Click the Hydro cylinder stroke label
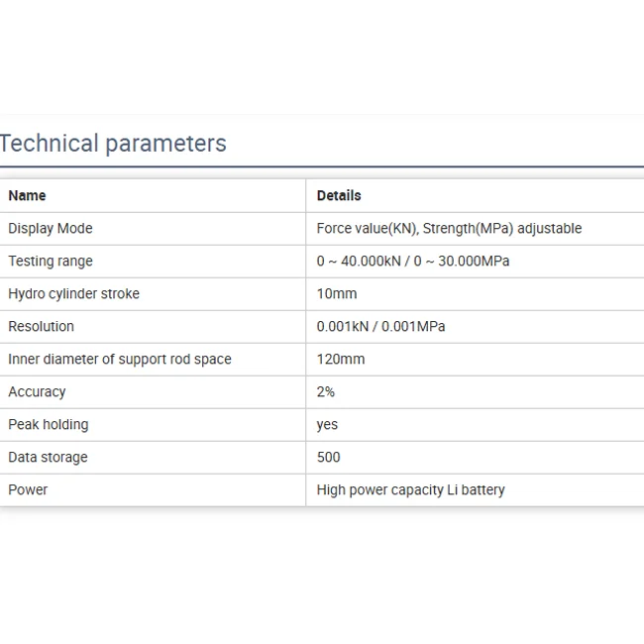Viewport: 644px width, 644px height. click(x=74, y=293)
